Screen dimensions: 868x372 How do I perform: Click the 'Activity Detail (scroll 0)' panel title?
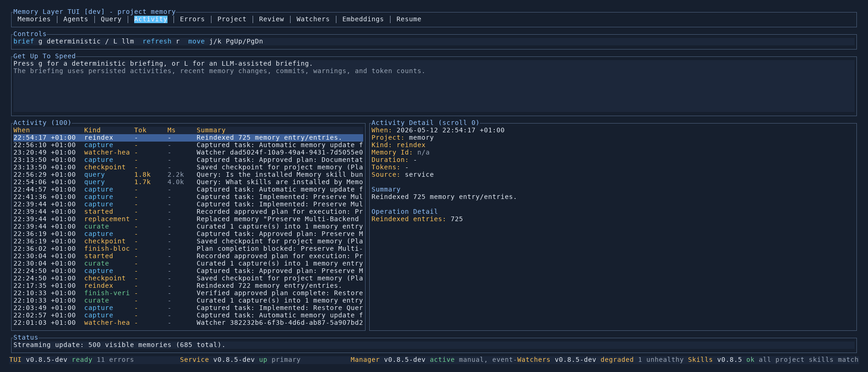[426, 123]
